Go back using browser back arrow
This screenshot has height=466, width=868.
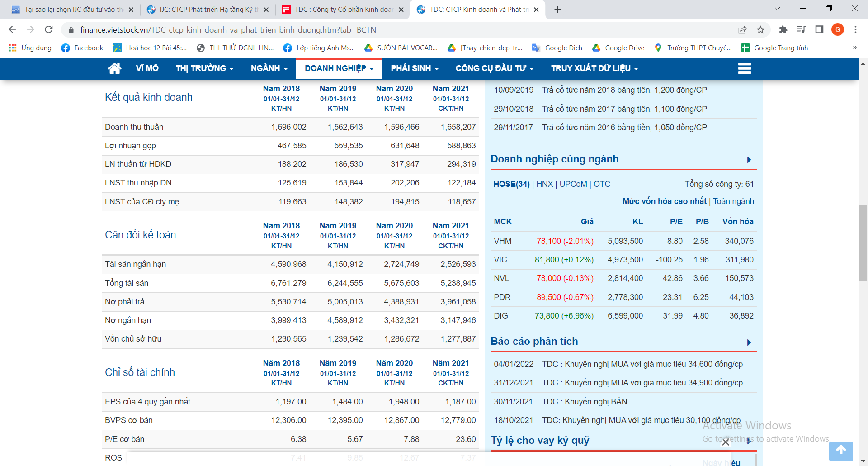(x=12, y=29)
